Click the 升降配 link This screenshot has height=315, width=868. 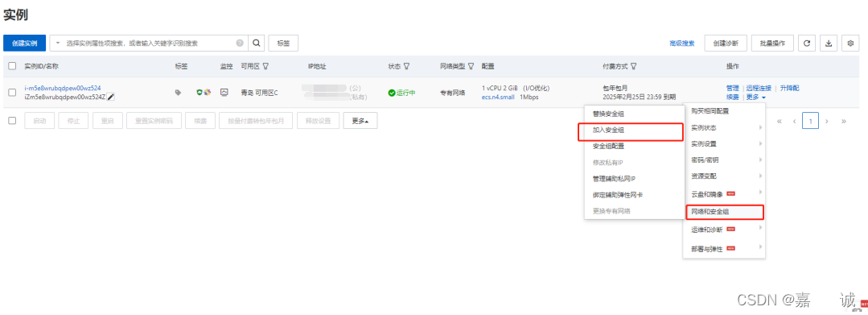tap(789, 88)
